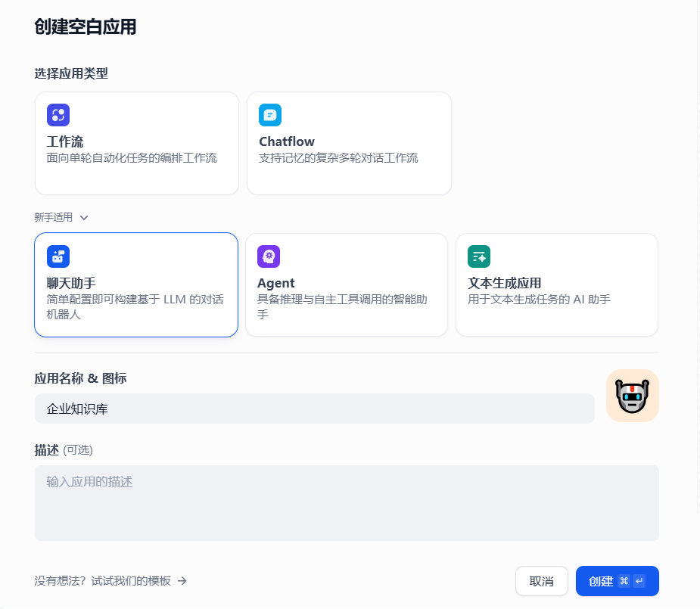
Task: Click the 选择应用类型 heading
Action: click(x=71, y=73)
